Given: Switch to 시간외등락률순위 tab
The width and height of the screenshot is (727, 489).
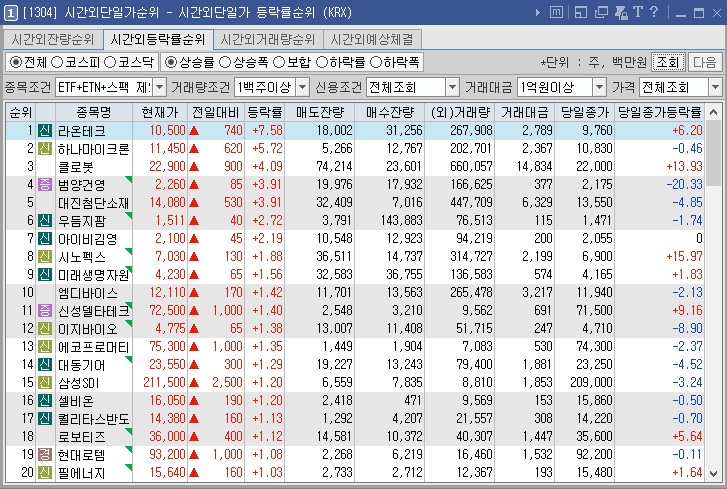Looking at the screenshot, I should (x=158, y=40).
